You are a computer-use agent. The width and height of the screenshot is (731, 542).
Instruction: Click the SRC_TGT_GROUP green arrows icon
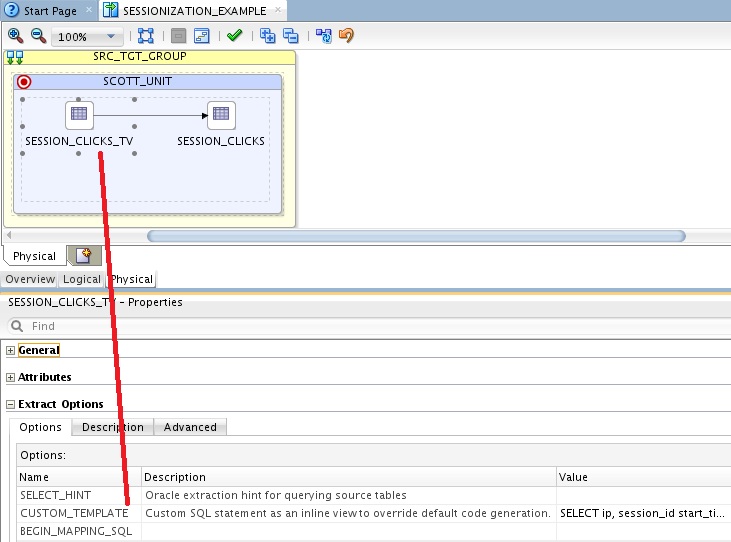(14, 57)
